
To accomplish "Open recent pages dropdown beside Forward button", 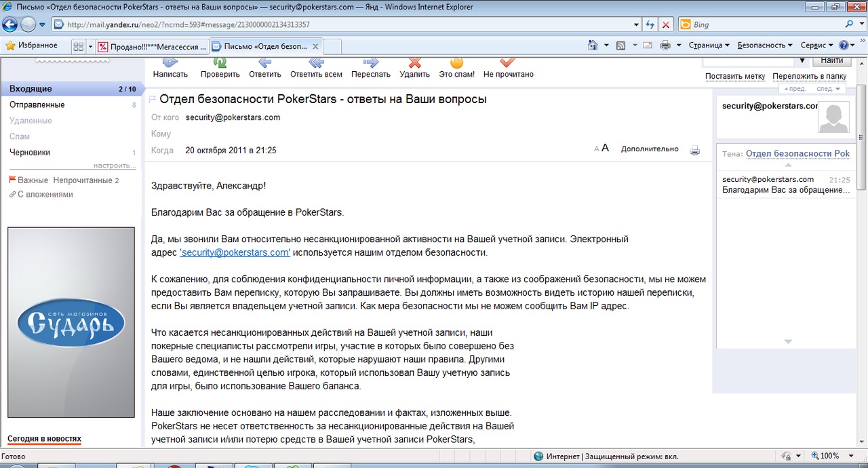I will [42, 25].
